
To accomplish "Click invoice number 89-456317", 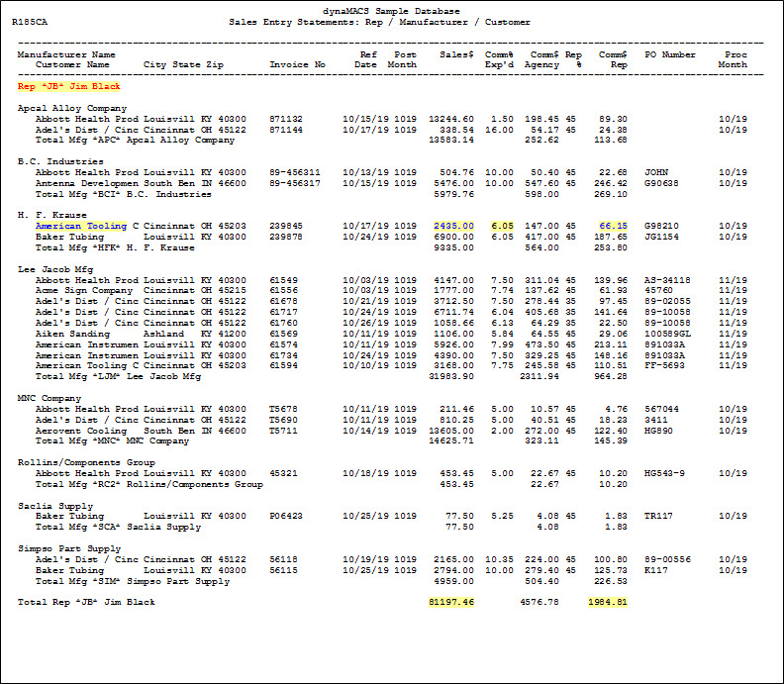I will tap(295, 183).
